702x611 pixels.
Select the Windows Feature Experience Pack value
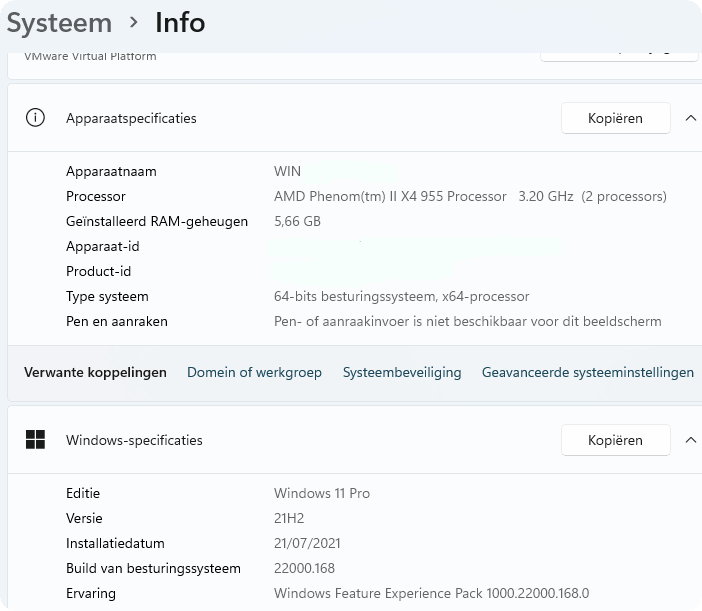point(432,594)
